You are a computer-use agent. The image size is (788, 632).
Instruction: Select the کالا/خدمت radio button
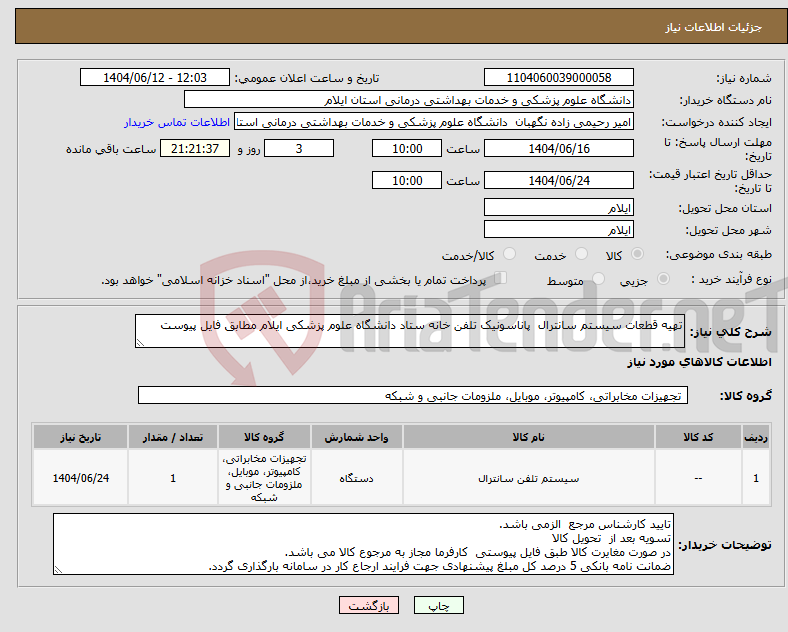(x=510, y=254)
